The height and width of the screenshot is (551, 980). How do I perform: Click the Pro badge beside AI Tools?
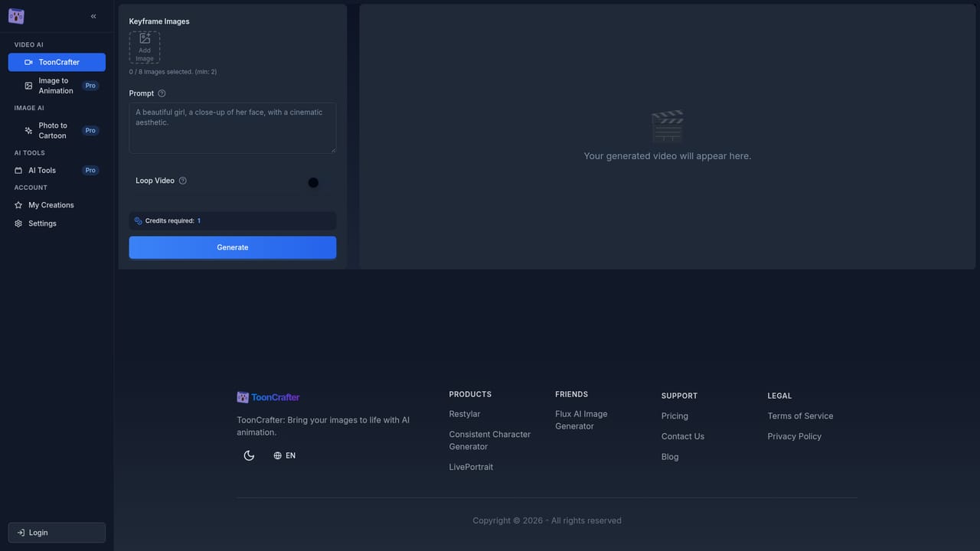point(90,170)
